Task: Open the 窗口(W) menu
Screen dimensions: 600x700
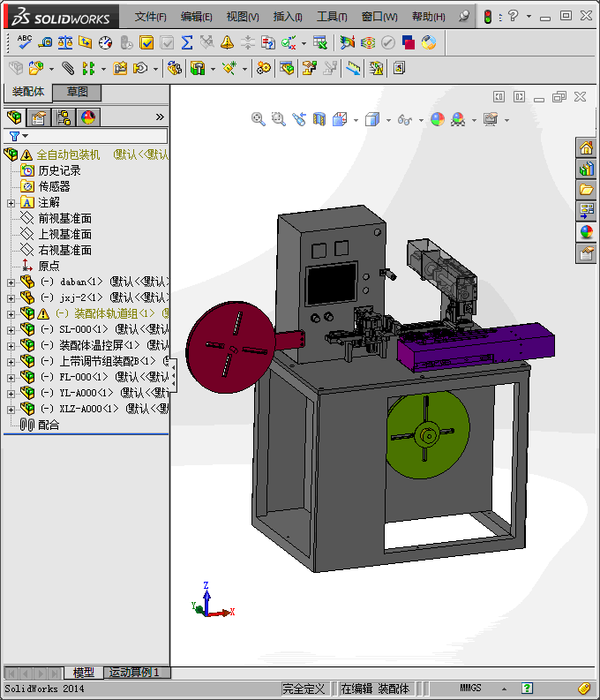Action: (x=379, y=17)
